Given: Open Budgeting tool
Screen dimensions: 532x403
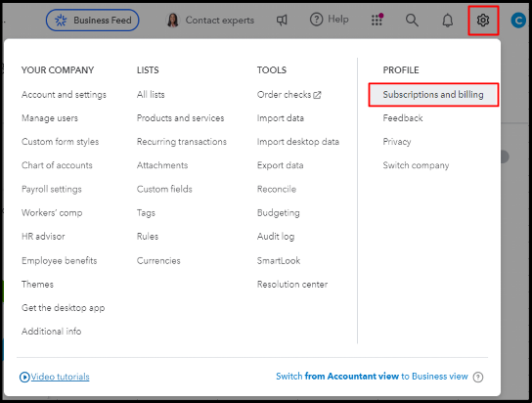Looking at the screenshot, I should (x=279, y=213).
